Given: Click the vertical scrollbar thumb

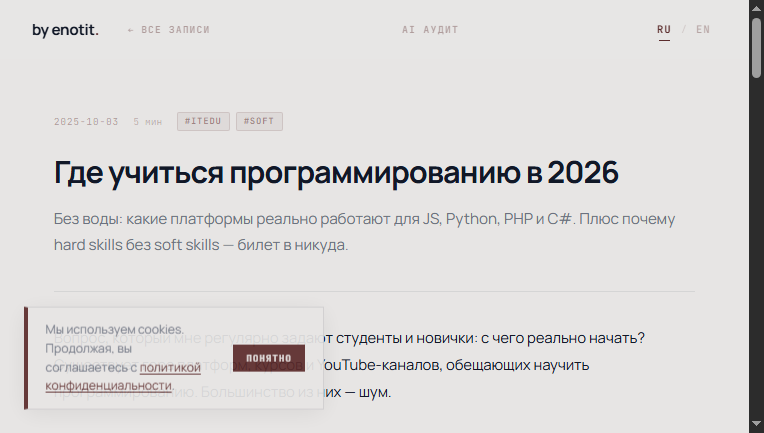Looking at the screenshot, I should (x=756, y=45).
